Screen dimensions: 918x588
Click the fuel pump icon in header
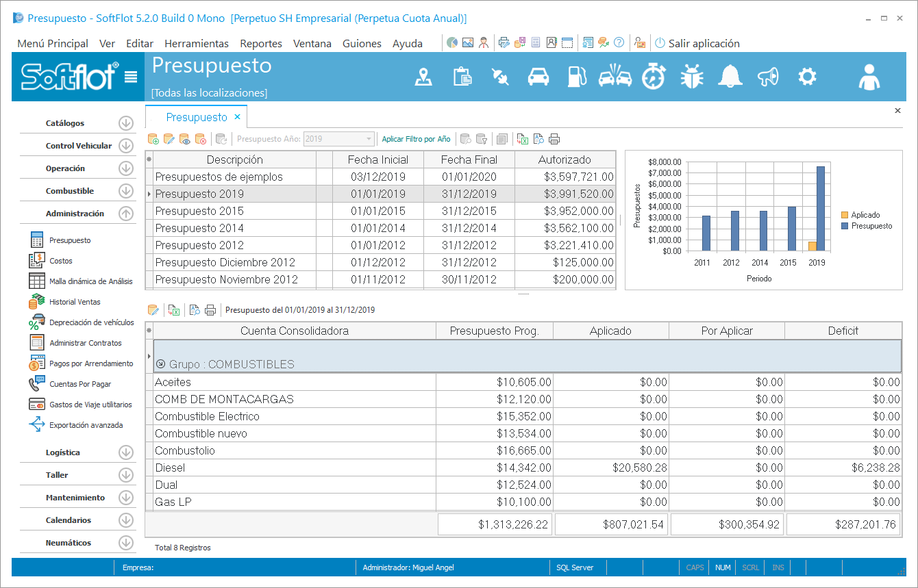pyautogui.click(x=577, y=77)
